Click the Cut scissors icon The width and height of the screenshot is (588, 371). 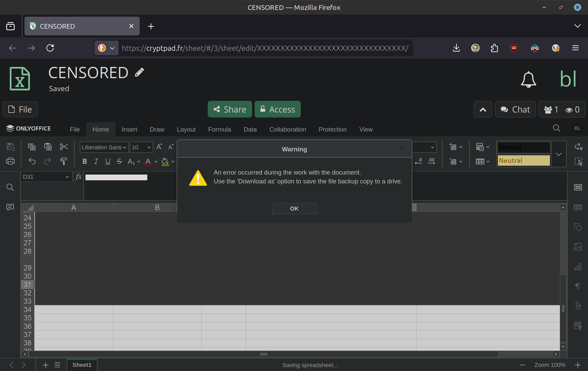click(64, 147)
